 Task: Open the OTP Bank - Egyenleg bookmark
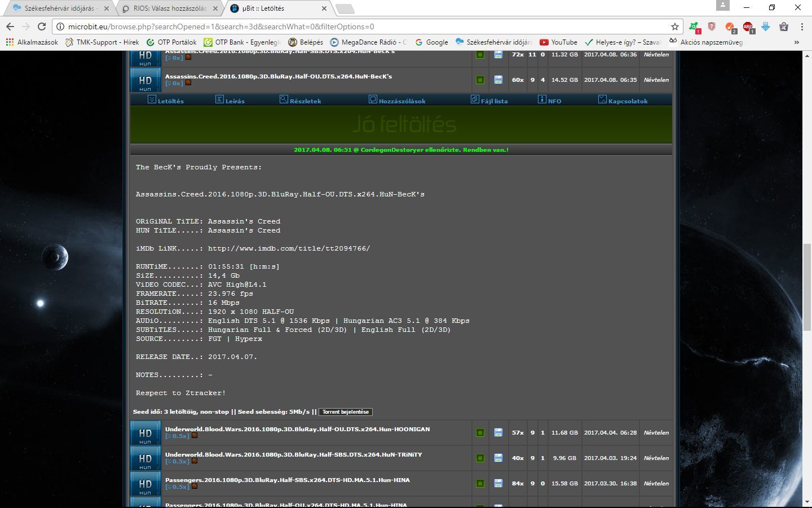pos(242,42)
